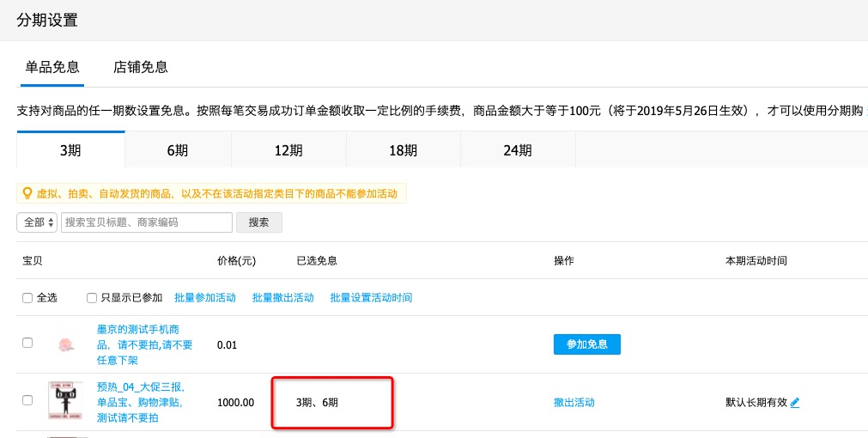Switch to the 店铺免息 tab
The image size is (868, 438).
141,67
